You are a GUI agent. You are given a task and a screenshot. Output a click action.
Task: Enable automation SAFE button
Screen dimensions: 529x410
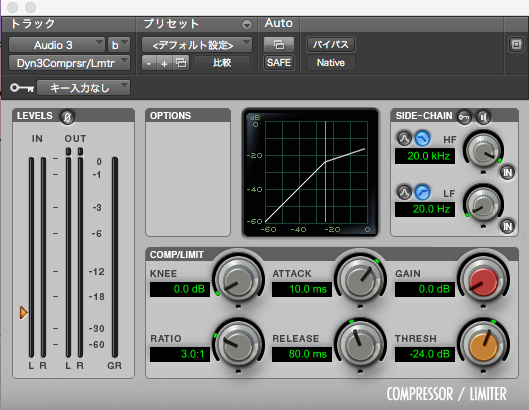279,63
